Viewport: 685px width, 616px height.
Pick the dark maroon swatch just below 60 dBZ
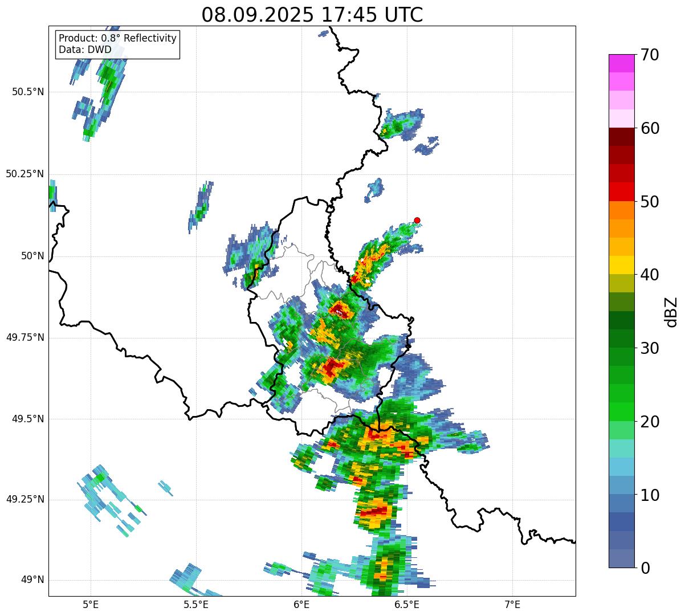[621, 137]
